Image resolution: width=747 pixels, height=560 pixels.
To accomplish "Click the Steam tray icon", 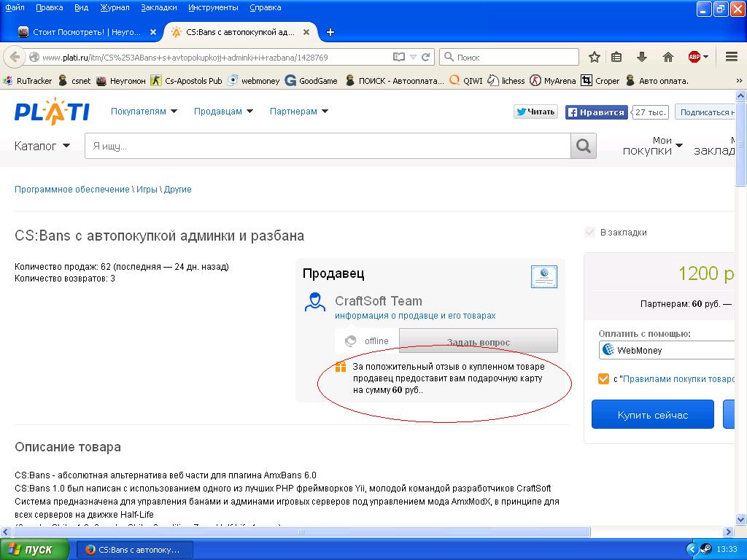I will point(705,550).
